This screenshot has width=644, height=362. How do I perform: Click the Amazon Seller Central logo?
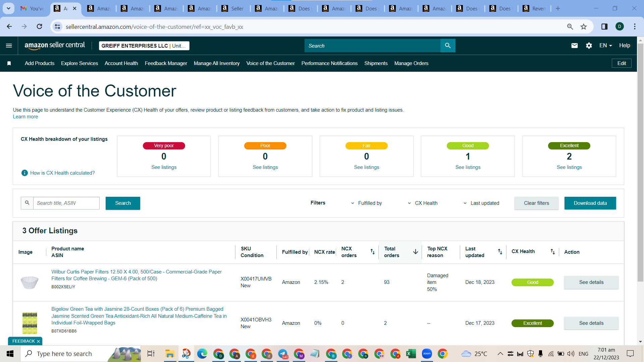(x=55, y=46)
